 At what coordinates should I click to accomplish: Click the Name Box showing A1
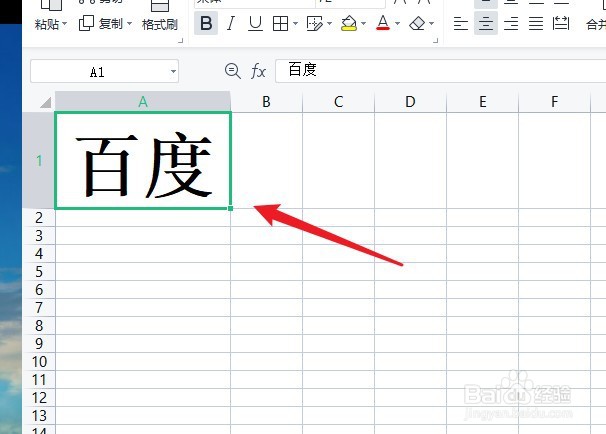(x=104, y=71)
